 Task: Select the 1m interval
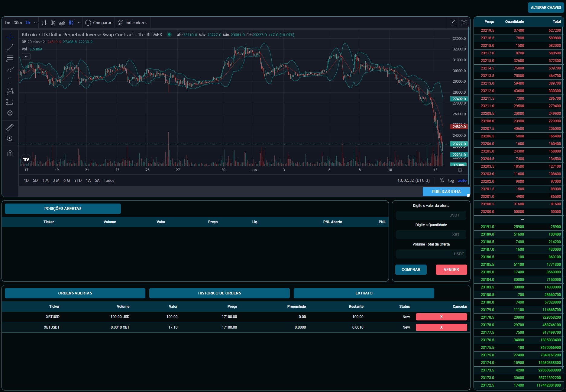[x=8, y=23]
